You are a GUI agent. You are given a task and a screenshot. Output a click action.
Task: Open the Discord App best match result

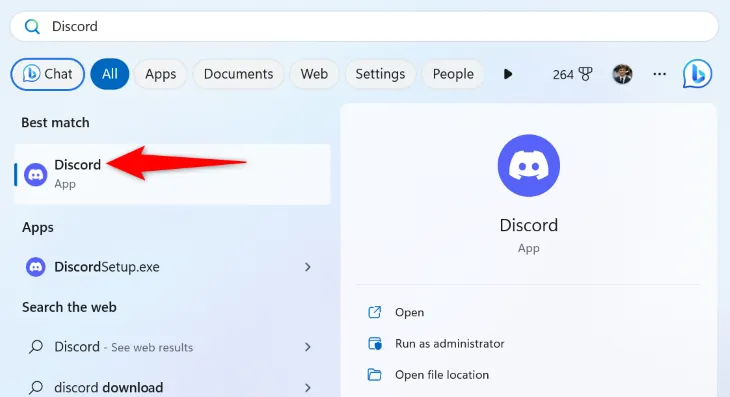tap(172, 174)
